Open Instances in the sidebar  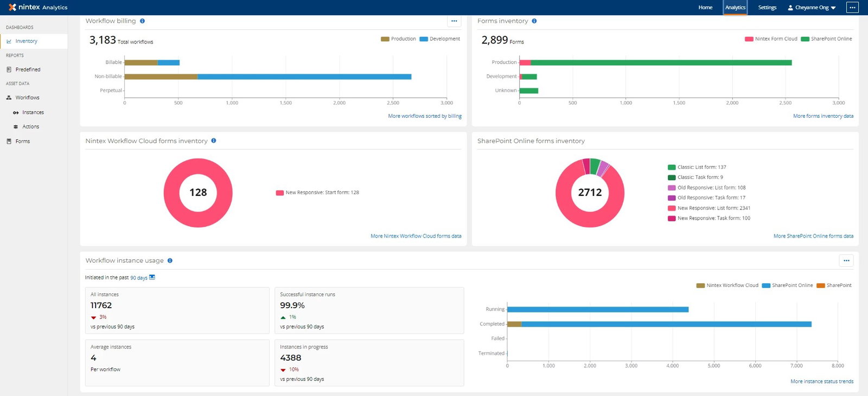(x=34, y=112)
